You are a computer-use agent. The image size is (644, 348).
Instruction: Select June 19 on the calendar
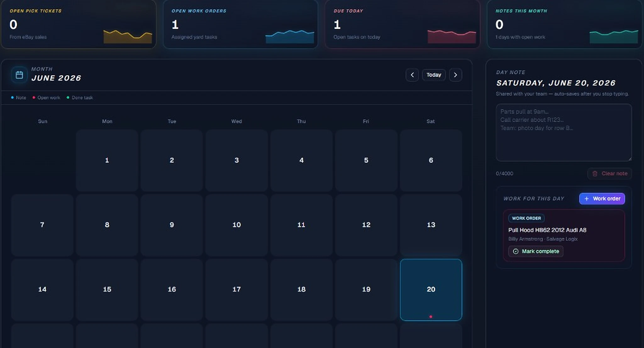pyautogui.click(x=366, y=290)
